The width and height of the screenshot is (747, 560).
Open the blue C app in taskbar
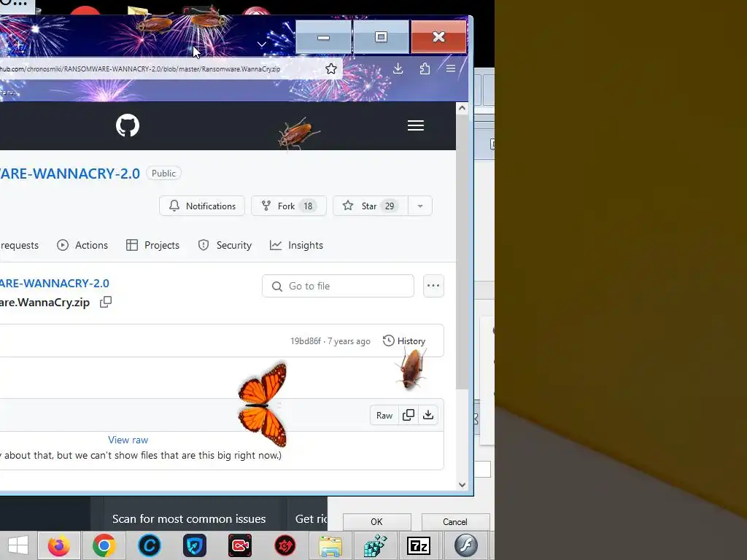(149, 545)
